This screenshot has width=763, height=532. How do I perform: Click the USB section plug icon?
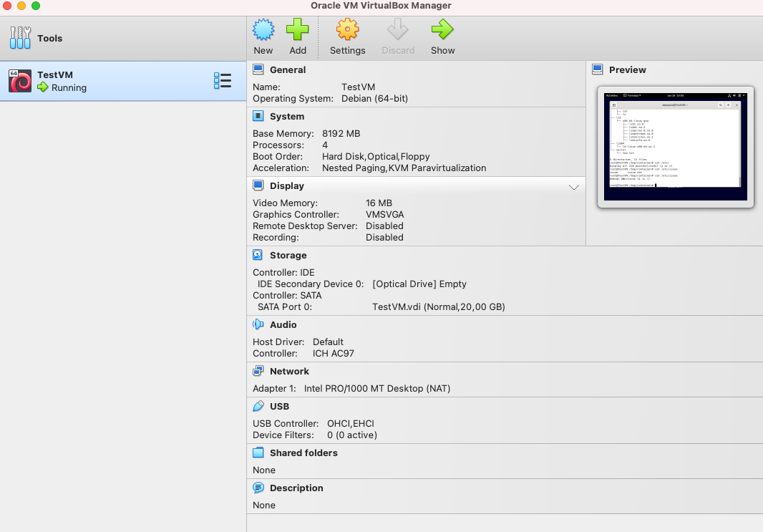coord(258,406)
